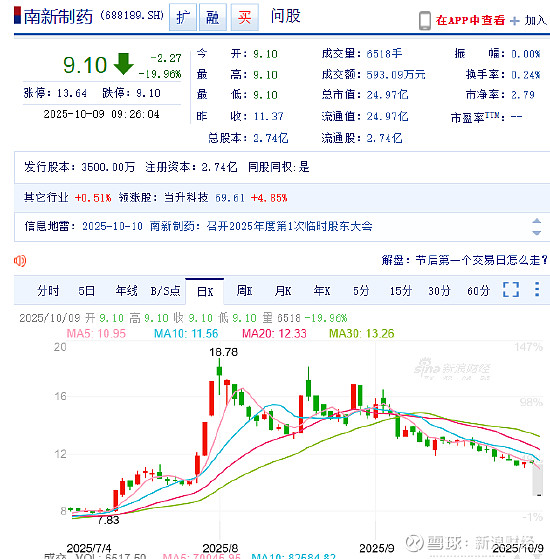Click the 融 button next to stock name

click(212, 17)
